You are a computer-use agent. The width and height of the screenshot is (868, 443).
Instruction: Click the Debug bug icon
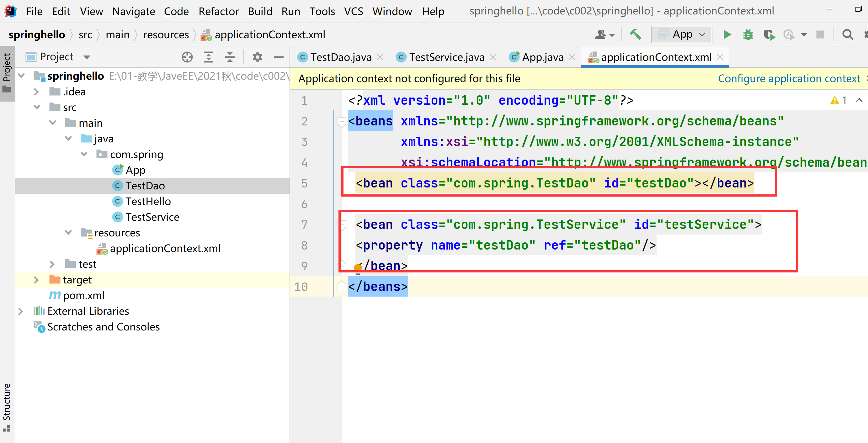[x=748, y=34]
